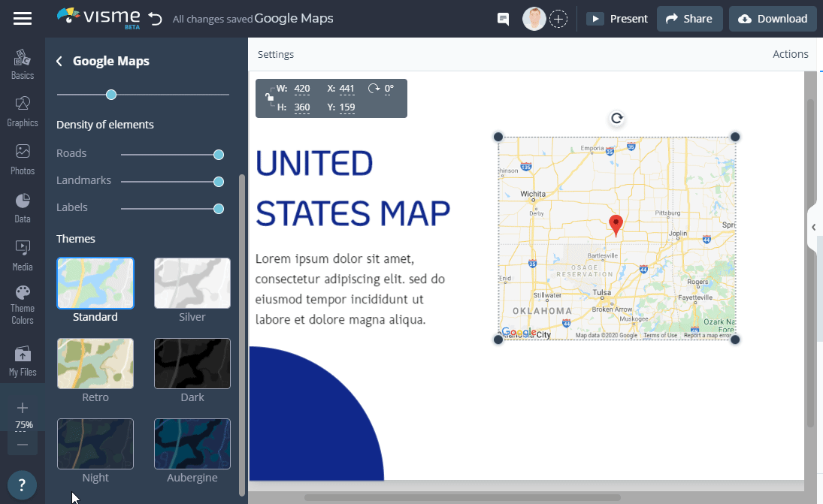Start presentation with Present
823x504 pixels.
[617, 19]
